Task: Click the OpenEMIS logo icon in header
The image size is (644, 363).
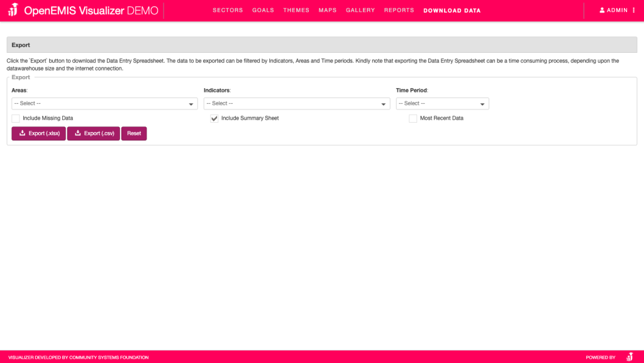Action: point(13,11)
